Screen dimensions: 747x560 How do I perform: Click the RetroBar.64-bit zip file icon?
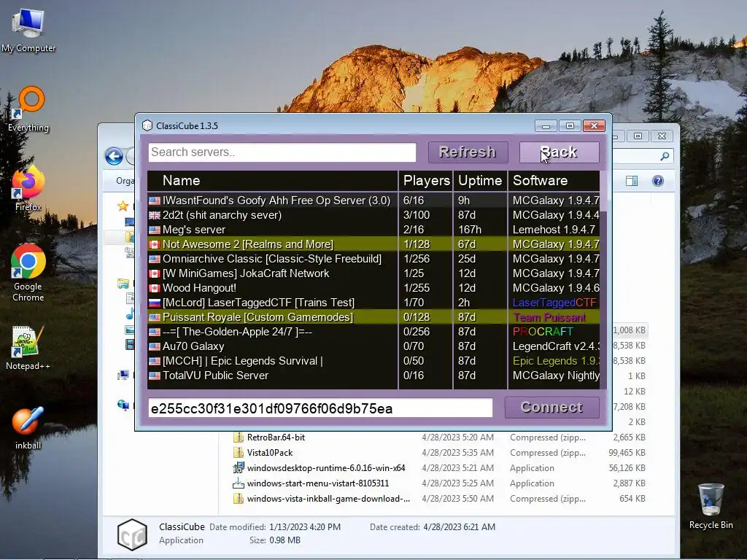pyautogui.click(x=239, y=437)
